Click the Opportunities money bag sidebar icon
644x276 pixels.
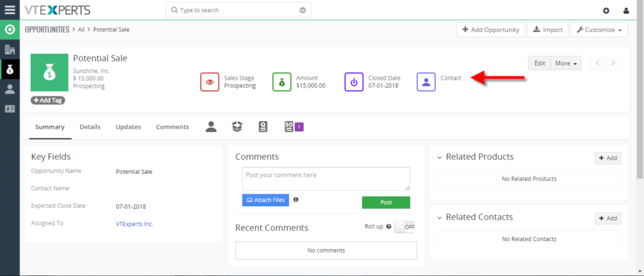[10, 70]
